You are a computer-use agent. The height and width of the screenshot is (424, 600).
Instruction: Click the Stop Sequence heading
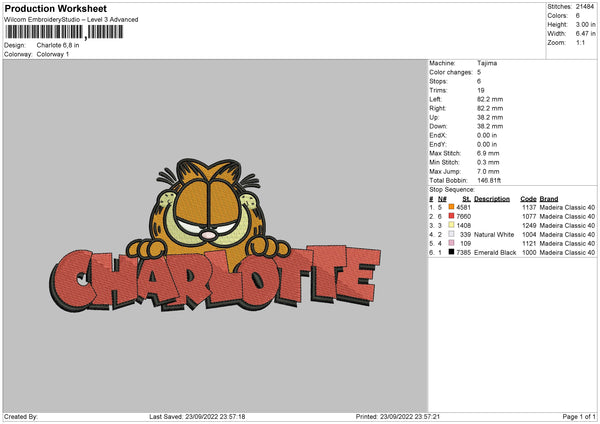(452, 188)
